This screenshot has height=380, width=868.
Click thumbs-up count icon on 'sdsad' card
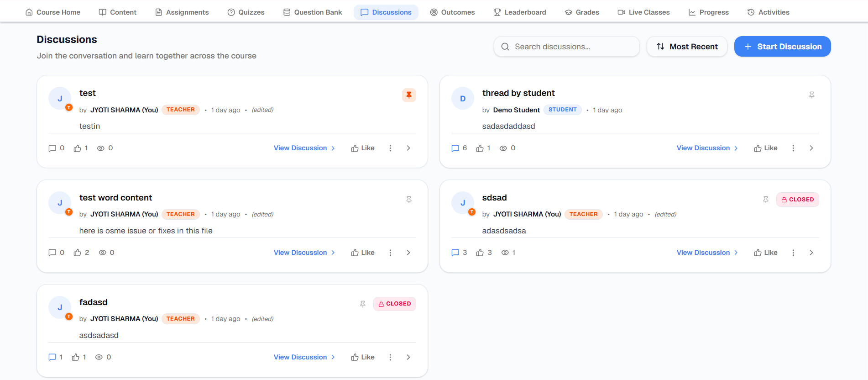click(480, 253)
